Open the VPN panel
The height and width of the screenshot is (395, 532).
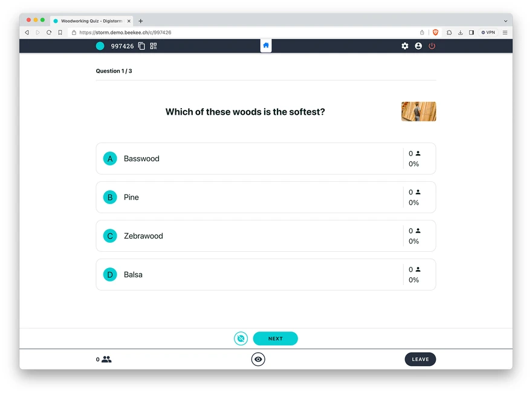pyautogui.click(x=488, y=33)
